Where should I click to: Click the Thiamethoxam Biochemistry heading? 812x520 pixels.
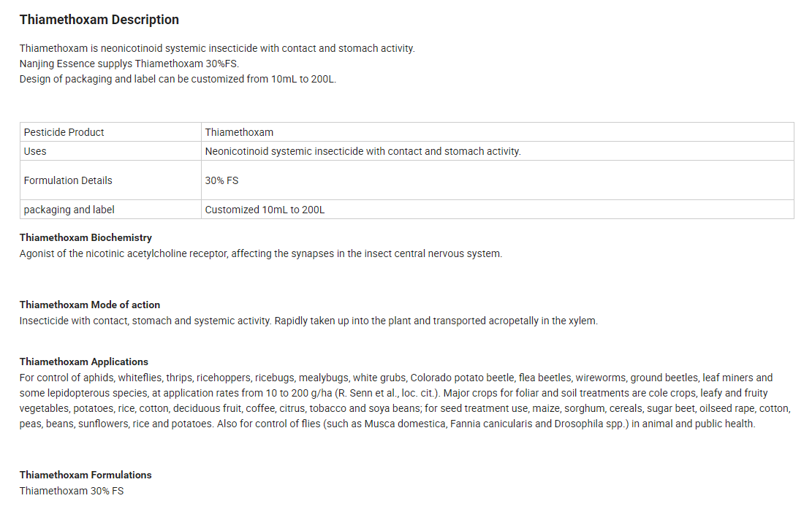point(86,237)
